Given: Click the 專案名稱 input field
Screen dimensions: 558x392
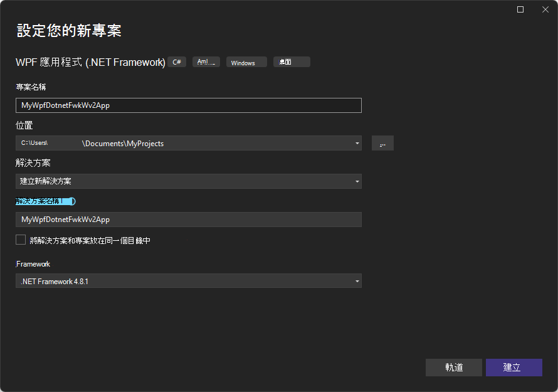Looking at the screenshot, I should (188, 105).
